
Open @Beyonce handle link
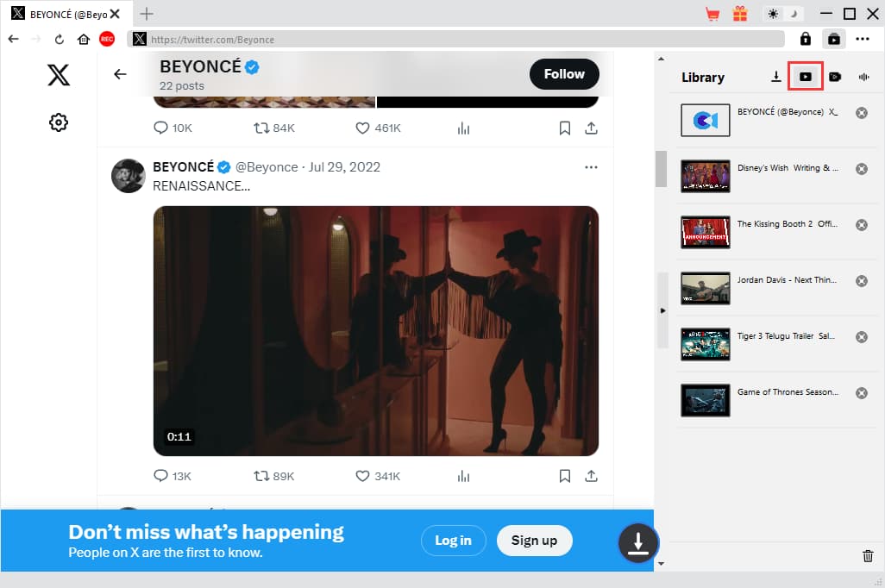point(267,167)
